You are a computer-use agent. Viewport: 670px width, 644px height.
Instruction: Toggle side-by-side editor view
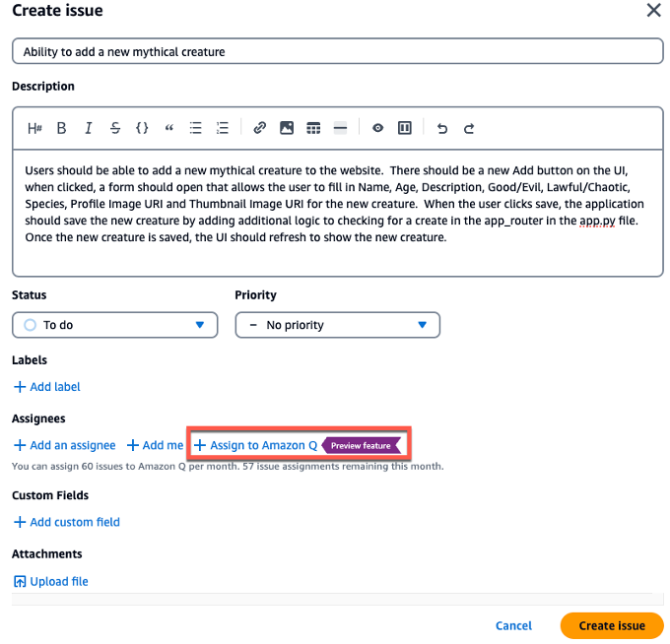point(405,128)
